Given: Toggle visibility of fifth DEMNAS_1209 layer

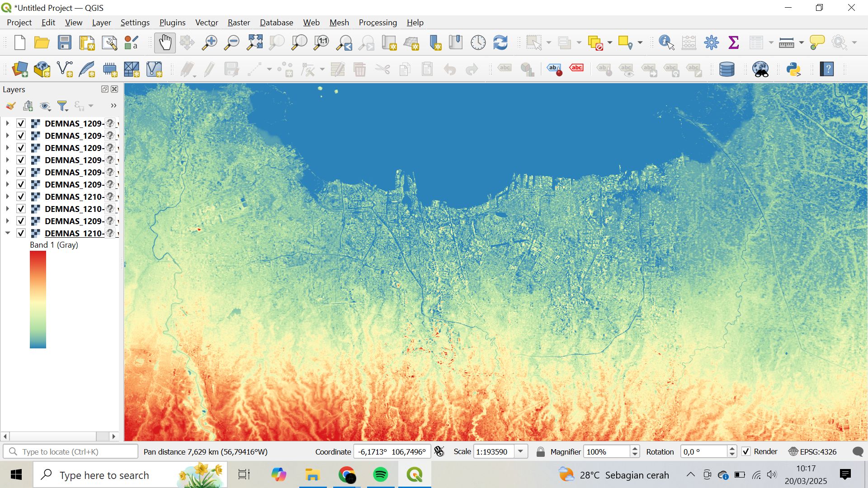Looking at the screenshot, I should pyautogui.click(x=21, y=172).
